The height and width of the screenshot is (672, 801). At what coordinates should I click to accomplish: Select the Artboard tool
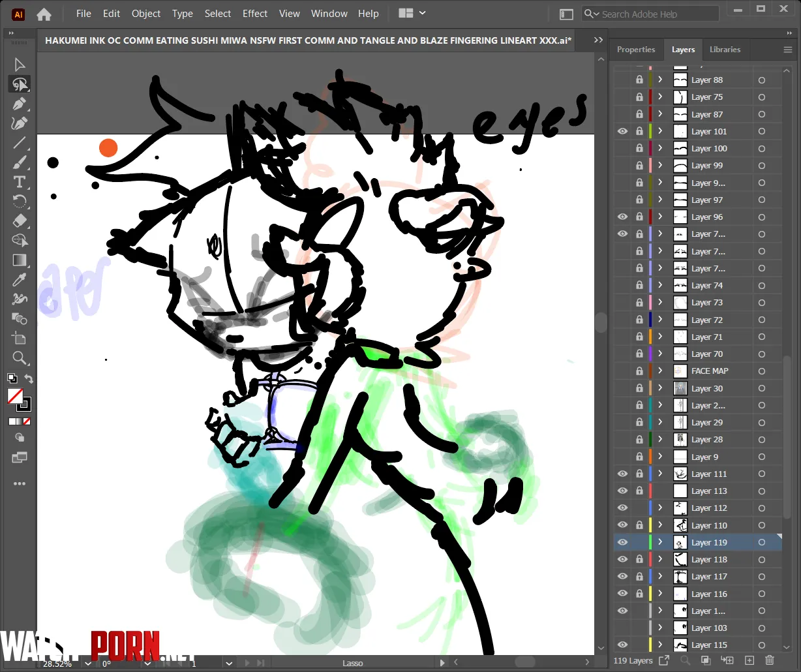(x=20, y=338)
